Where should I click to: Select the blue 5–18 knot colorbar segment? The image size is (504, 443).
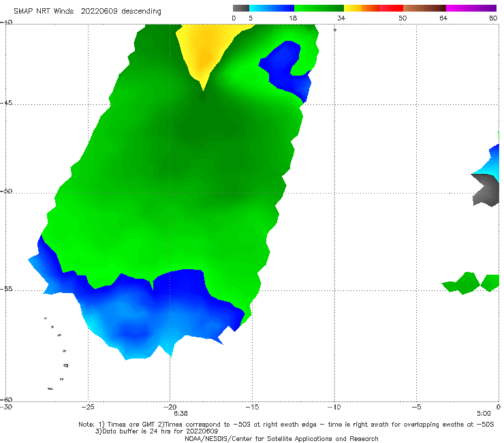tap(272, 8)
